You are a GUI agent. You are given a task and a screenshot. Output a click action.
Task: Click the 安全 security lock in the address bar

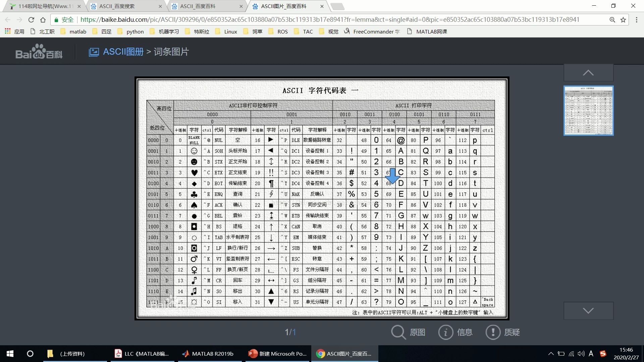coord(64,19)
